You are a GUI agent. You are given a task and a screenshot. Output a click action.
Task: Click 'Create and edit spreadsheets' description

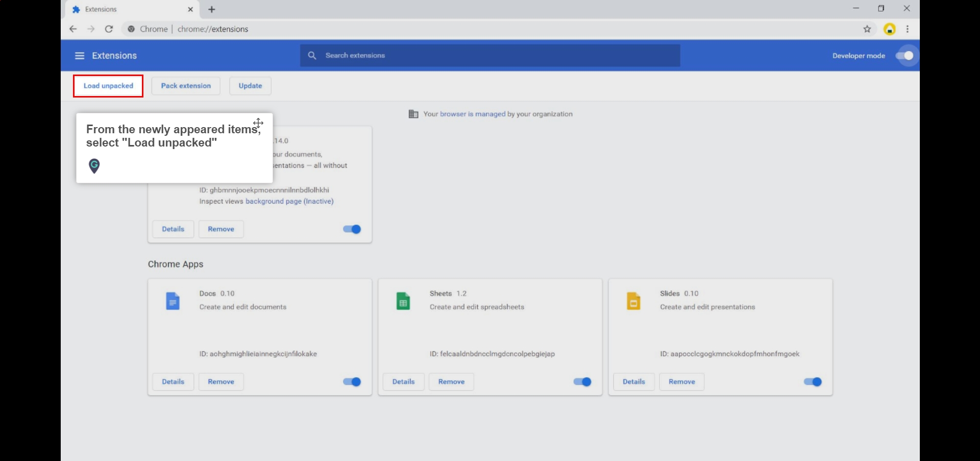tap(477, 307)
